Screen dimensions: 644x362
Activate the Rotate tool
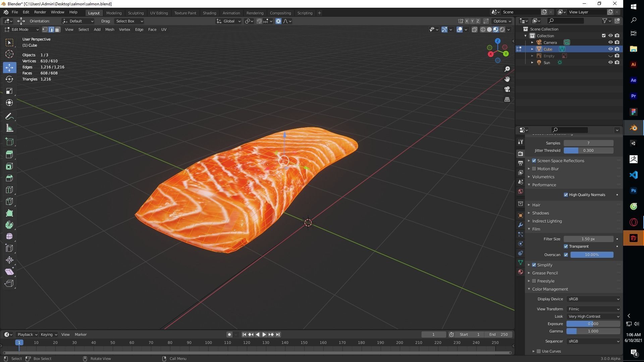point(9,79)
